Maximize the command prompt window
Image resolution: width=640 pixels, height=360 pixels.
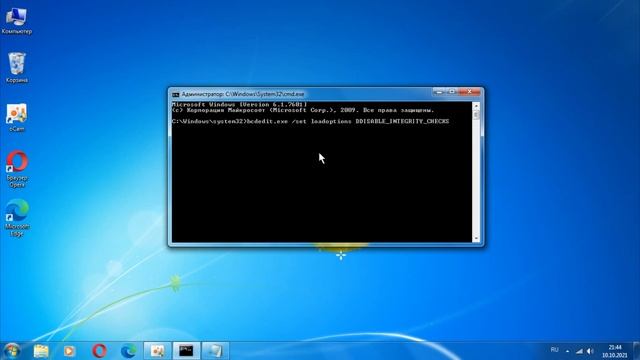point(452,92)
